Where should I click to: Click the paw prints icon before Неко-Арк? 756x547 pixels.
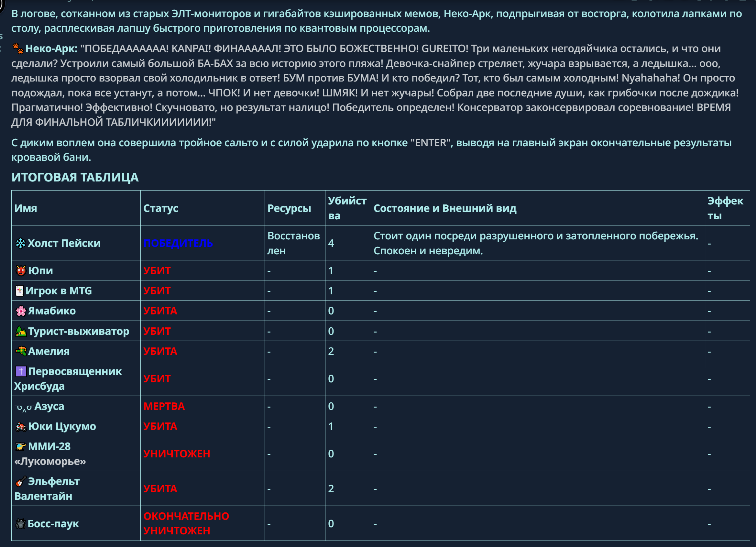18,49
